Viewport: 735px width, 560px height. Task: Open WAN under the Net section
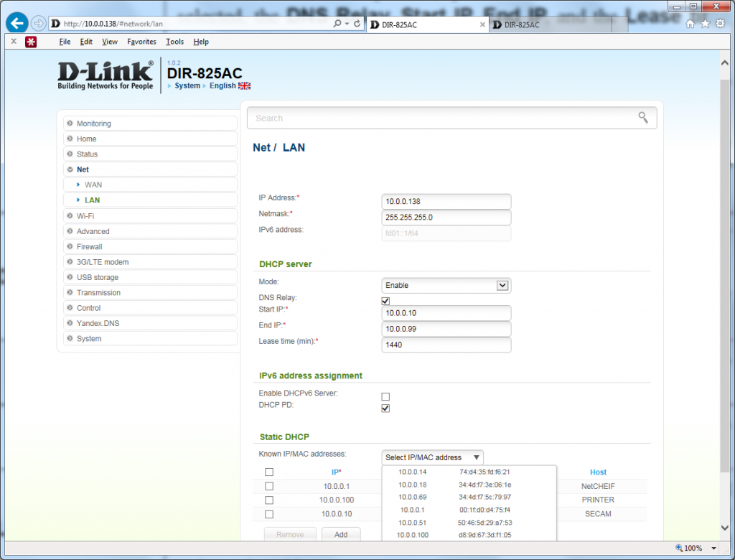click(x=93, y=185)
